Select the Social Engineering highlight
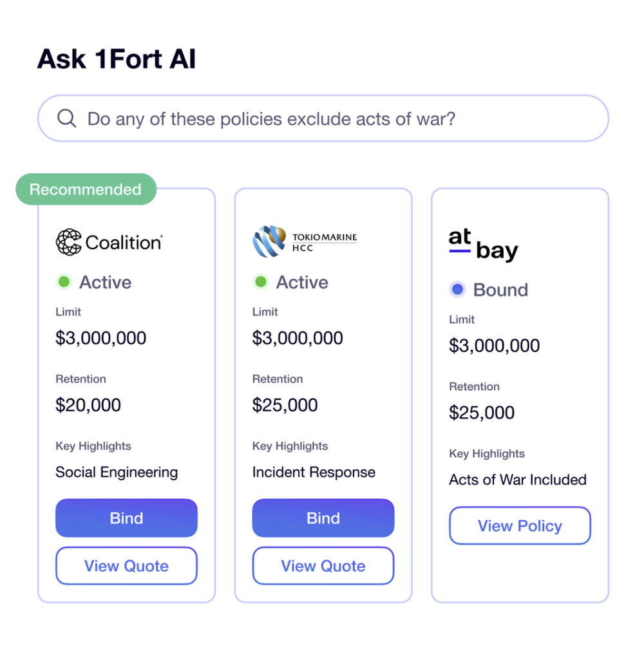Viewport: 644px width, 665px height. pyautogui.click(x=117, y=472)
